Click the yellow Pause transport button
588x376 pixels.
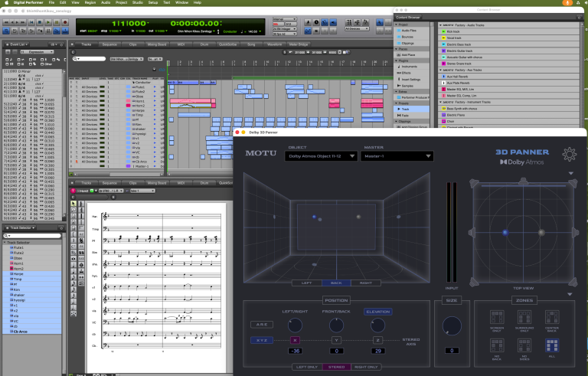pos(57,22)
